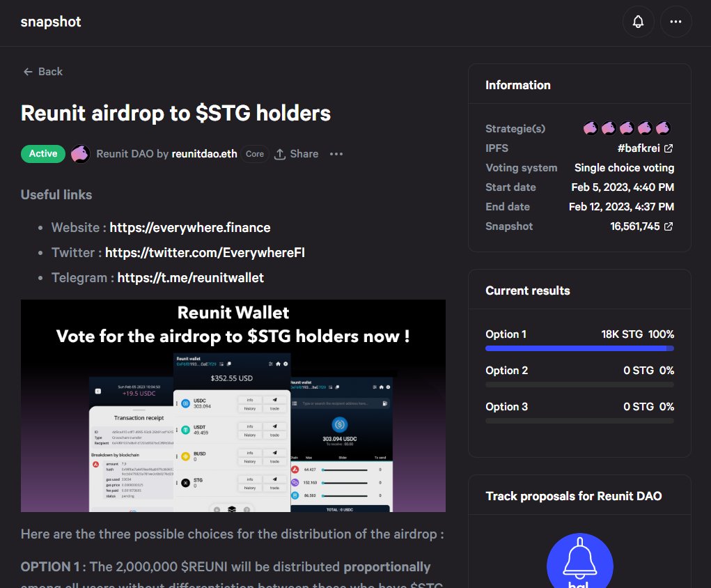Open the ellipsis menu beside Share
The image size is (711, 588).
coord(336,153)
